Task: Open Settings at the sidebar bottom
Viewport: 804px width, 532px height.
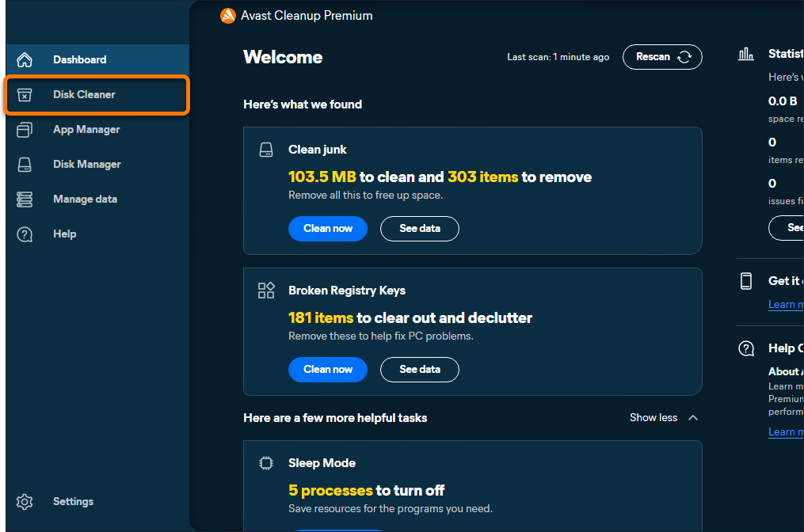Action: (97, 502)
